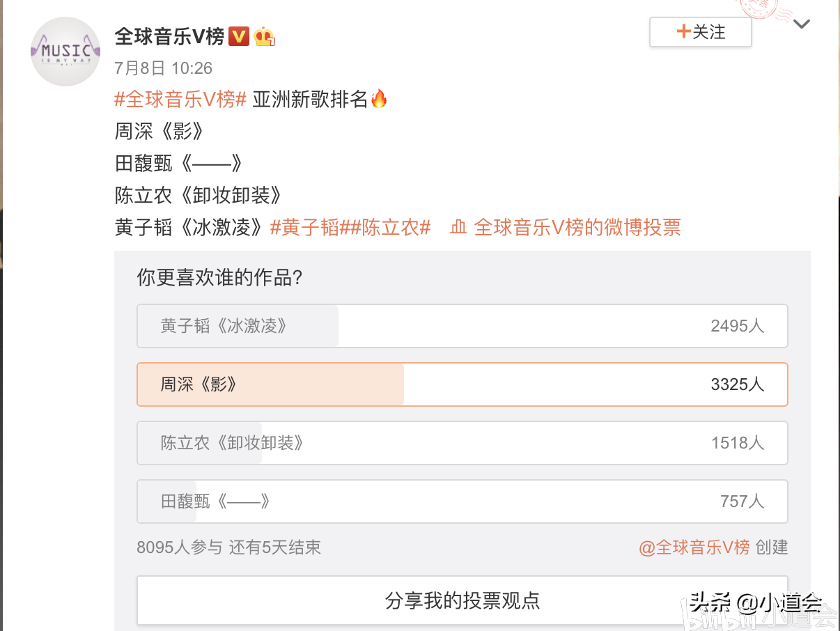The height and width of the screenshot is (631, 840).
Task: Choose 田馥甄《——》 in the poll
Action: point(462,501)
